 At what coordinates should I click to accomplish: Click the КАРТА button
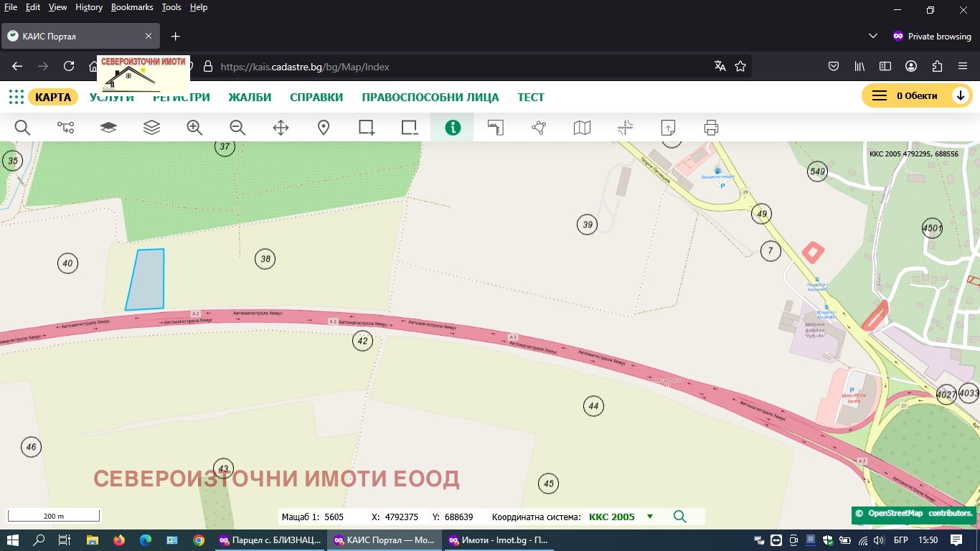click(x=53, y=97)
